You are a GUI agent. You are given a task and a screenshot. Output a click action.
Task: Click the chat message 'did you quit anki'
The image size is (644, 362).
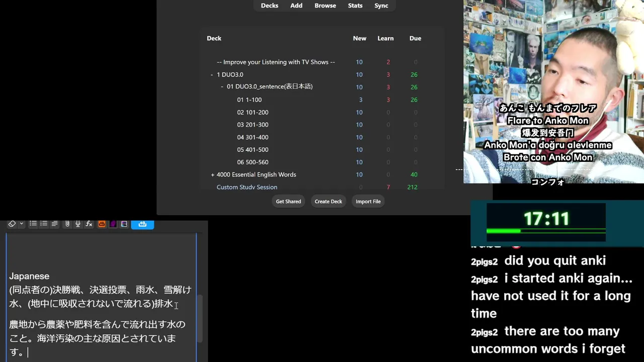tap(555, 260)
